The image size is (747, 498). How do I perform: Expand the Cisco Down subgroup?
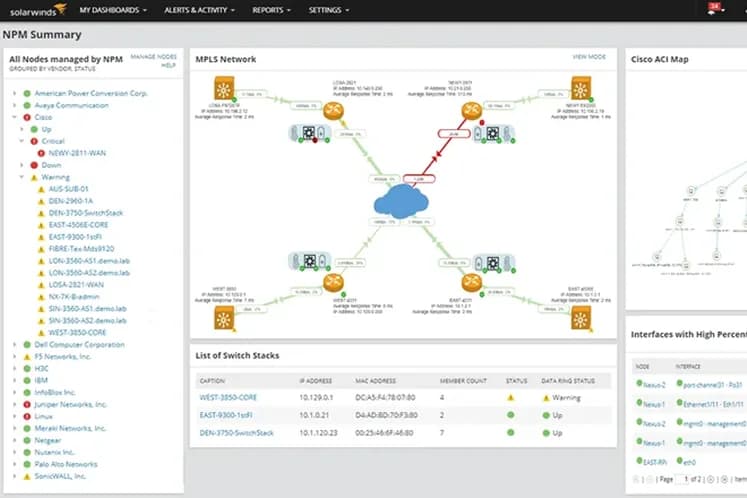coord(21,165)
